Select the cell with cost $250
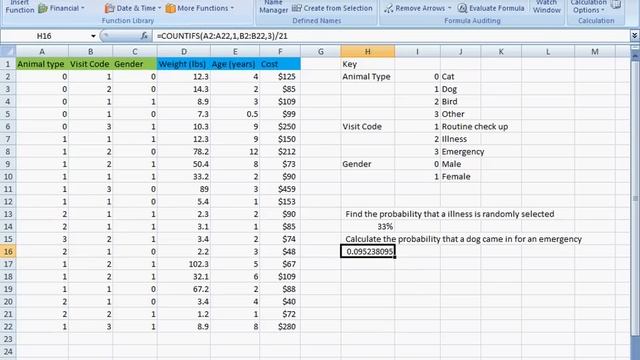 pyautogui.click(x=280, y=127)
